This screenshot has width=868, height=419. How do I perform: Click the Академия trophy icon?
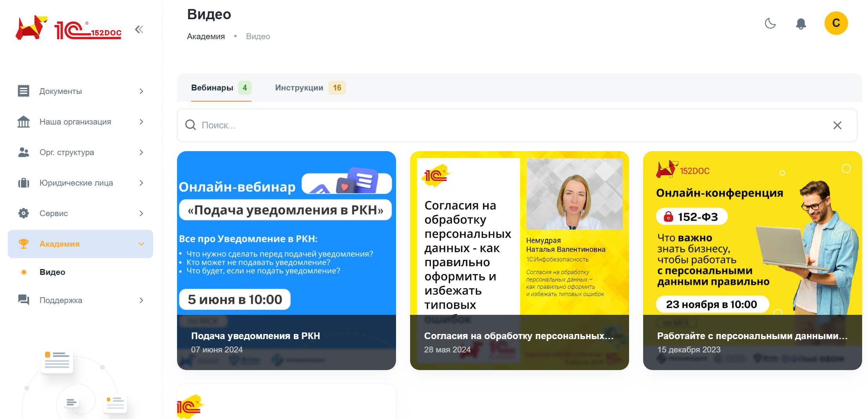24,244
